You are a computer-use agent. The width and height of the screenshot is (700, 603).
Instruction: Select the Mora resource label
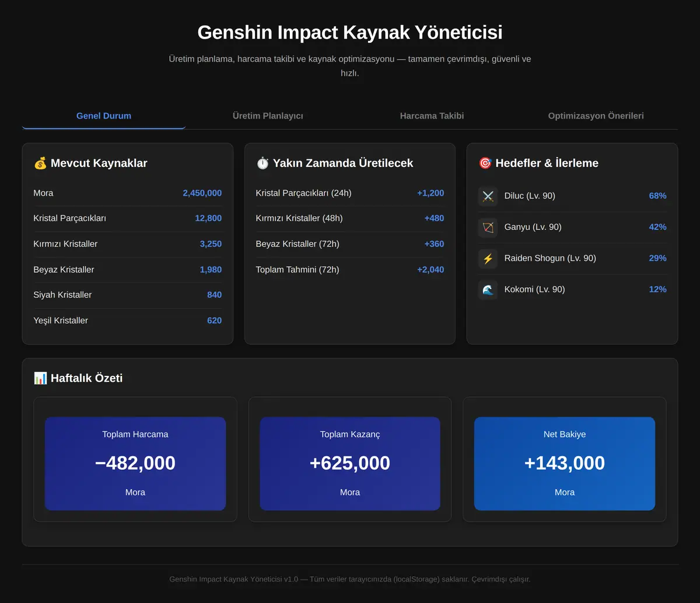pyautogui.click(x=43, y=193)
